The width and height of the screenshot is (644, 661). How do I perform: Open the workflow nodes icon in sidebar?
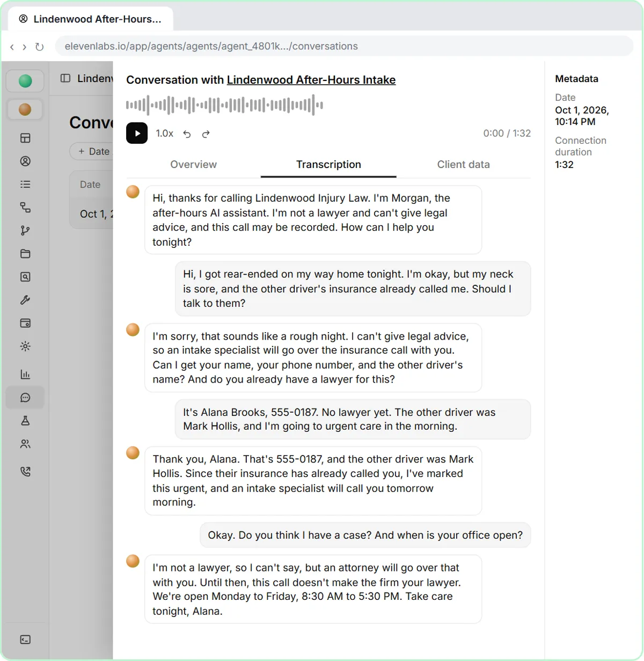click(x=25, y=207)
